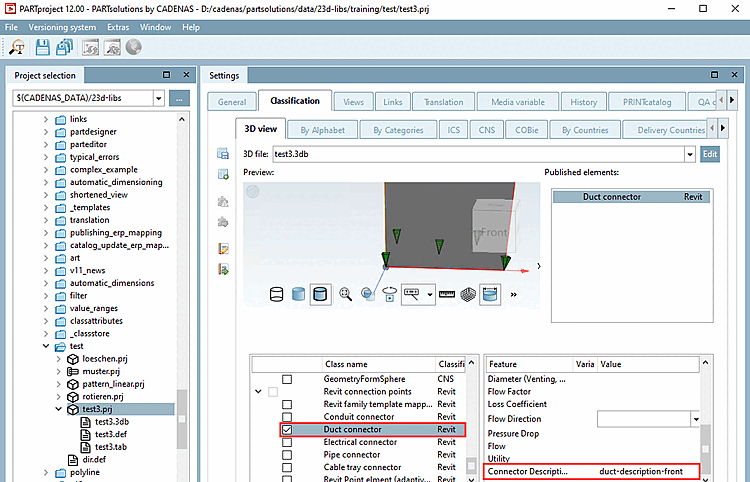Click the Save (floppy disk) toolbar icon

43,47
